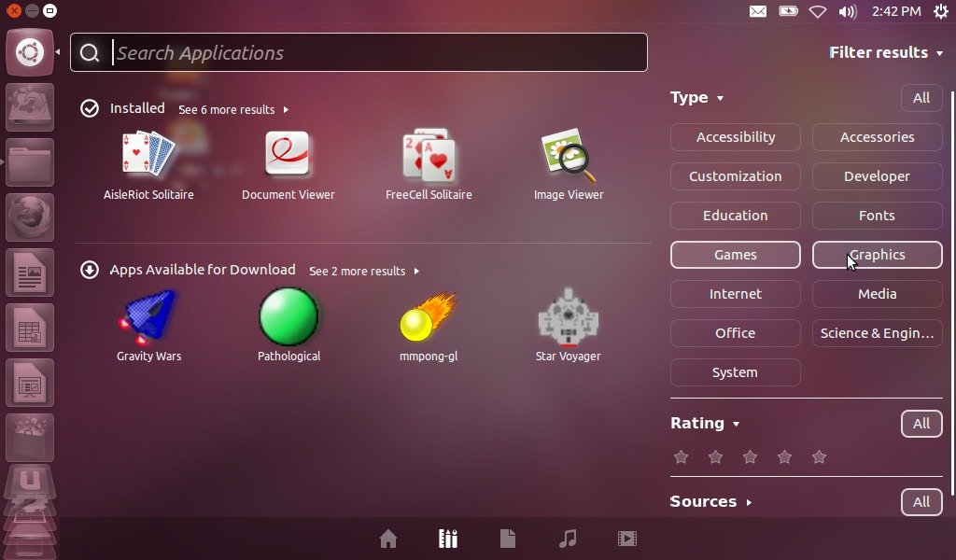956x560 pixels.
Task: Open the sound volume indicator
Action: point(848,11)
